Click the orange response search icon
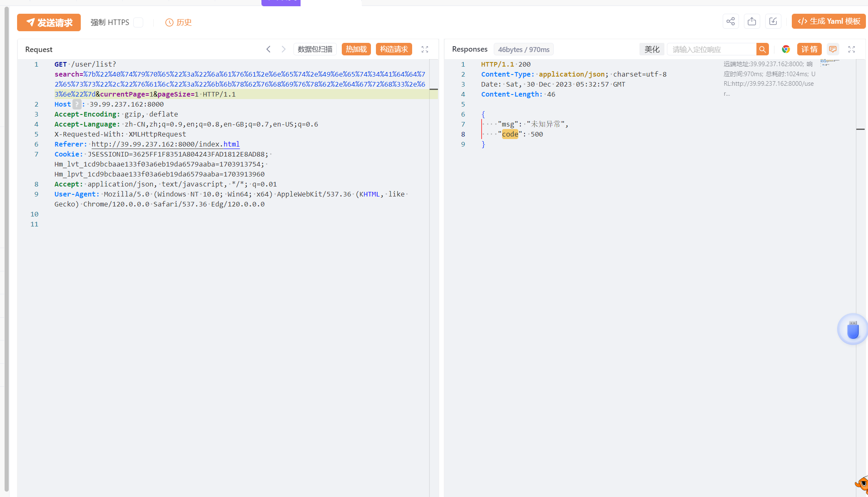Image resolution: width=868 pixels, height=497 pixels. 763,50
